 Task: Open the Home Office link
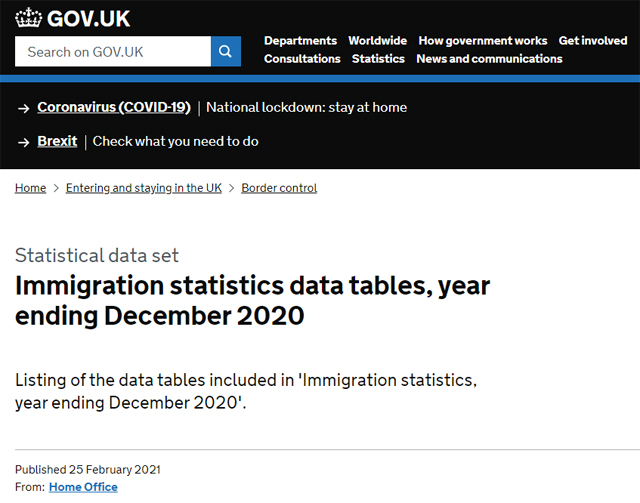tap(83, 487)
